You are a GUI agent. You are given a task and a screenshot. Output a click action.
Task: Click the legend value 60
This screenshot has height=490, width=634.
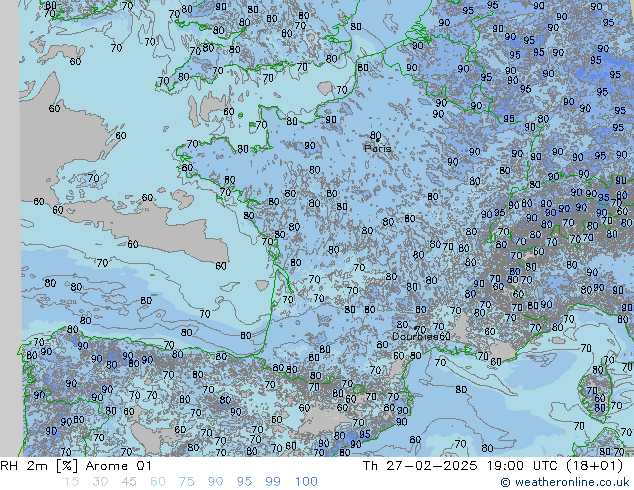point(158,482)
